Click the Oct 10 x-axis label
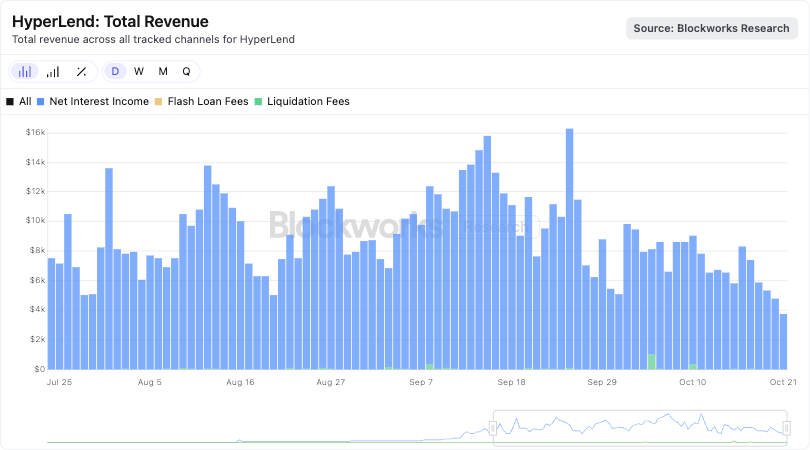 [x=692, y=382]
